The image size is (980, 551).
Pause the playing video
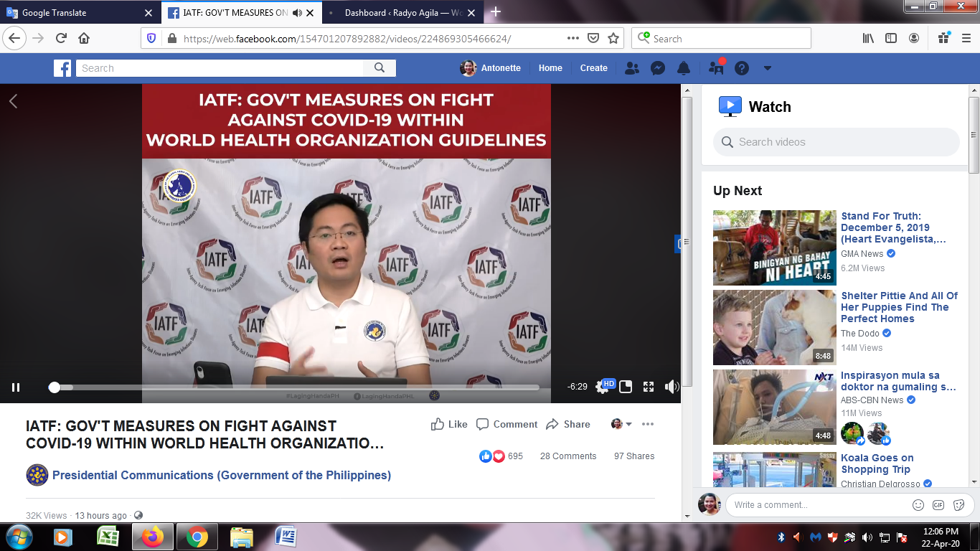(x=16, y=387)
